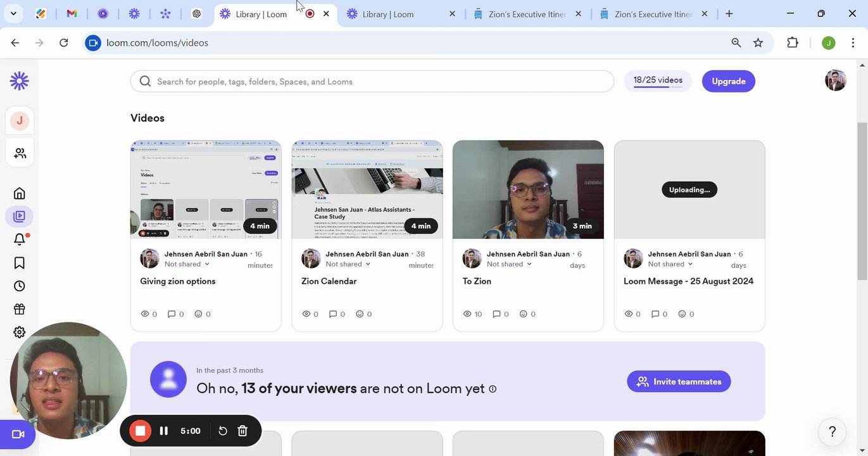This screenshot has width=868, height=456.
Task: Open the To Zion video thumbnail
Action: click(x=528, y=189)
